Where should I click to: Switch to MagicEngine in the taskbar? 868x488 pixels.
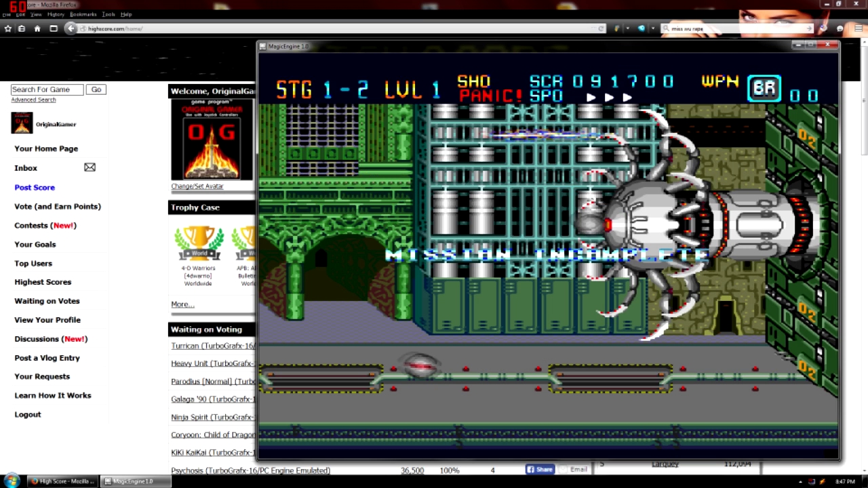133,481
